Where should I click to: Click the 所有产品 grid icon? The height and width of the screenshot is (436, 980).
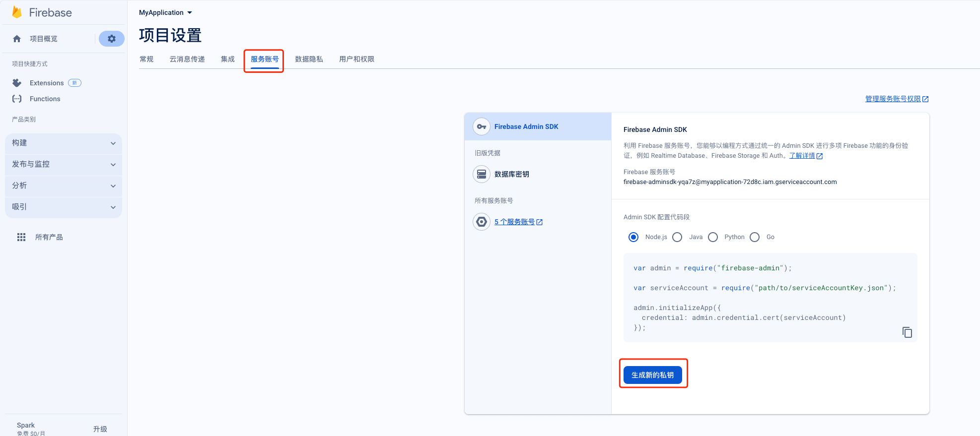21,237
